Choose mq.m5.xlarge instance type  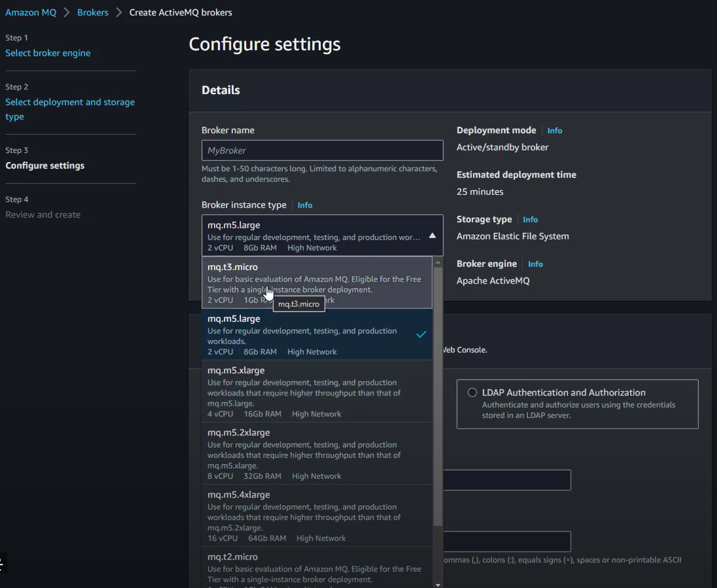317,391
